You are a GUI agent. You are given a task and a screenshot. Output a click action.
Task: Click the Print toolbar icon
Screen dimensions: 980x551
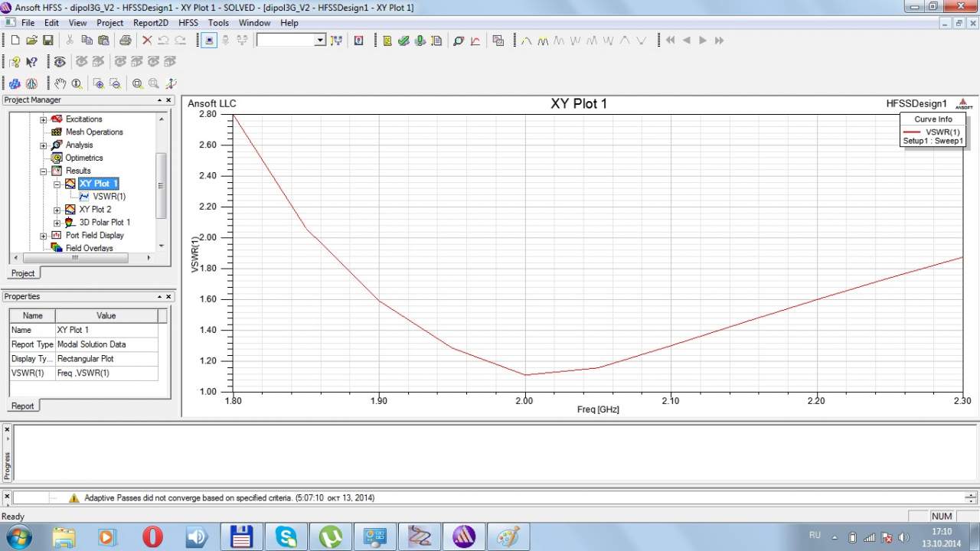click(x=125, y=41)
